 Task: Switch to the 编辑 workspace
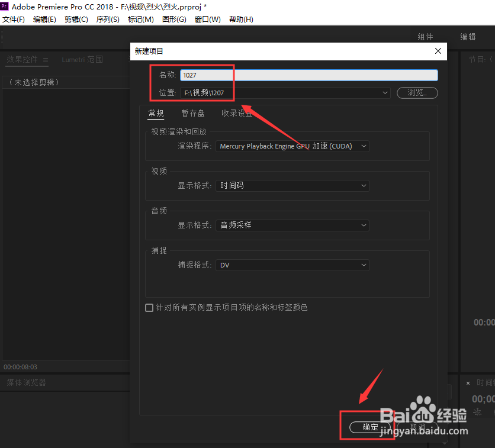coord(468,37)
